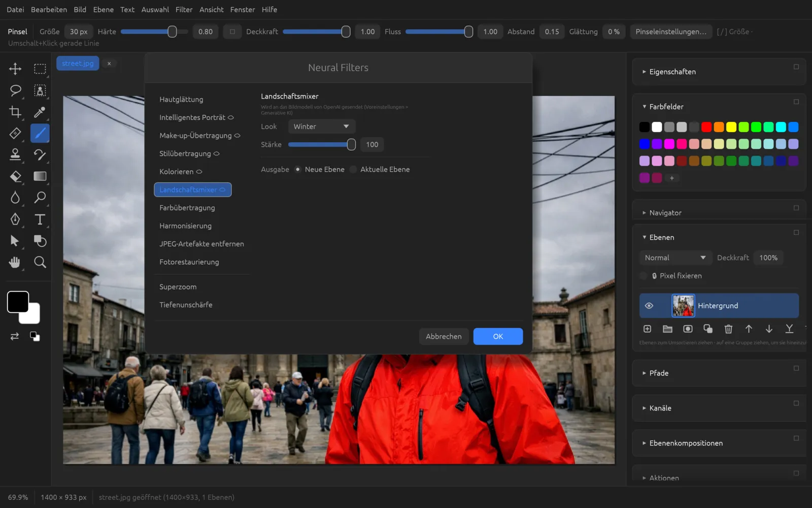Click Abbrechen to cancel Neural Filters
This screenshot has height=508, width=812.
[x=444, y=336]
